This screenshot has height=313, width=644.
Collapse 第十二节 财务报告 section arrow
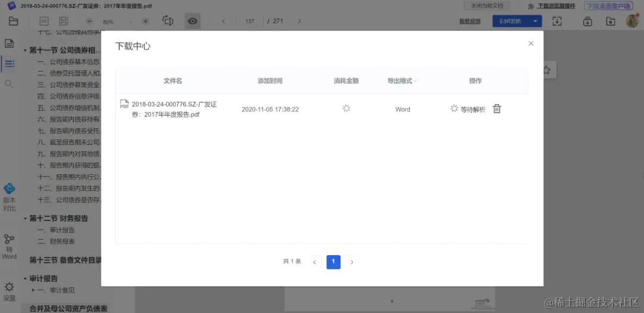[x=25, y=219]
